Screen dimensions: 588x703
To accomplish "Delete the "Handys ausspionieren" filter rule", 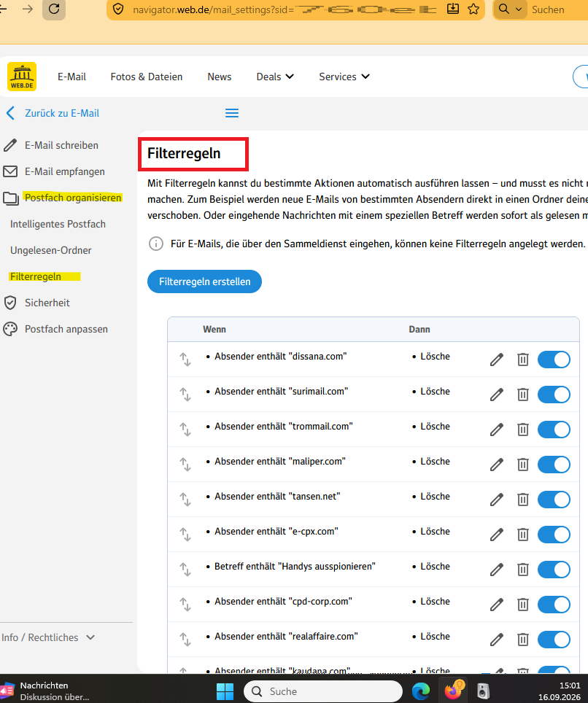I will [x=523, y=570].
